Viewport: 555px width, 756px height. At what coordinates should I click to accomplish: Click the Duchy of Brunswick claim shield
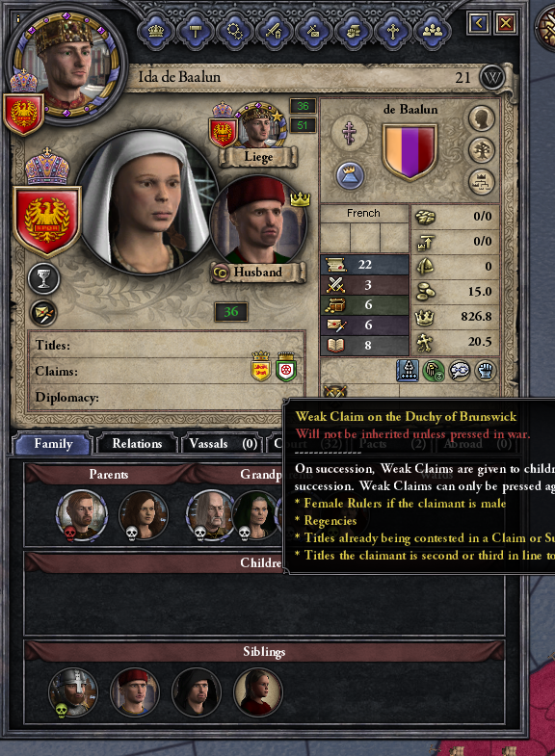(x=286, y=366)
